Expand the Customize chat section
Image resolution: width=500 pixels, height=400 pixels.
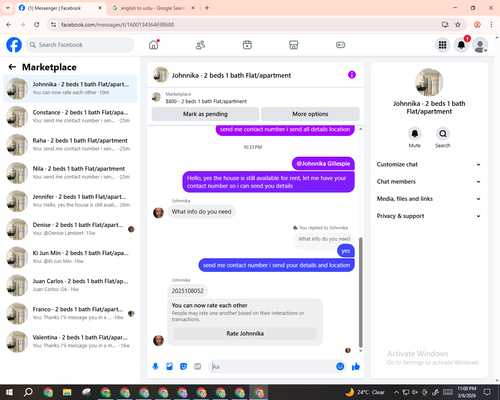[429, 164]
